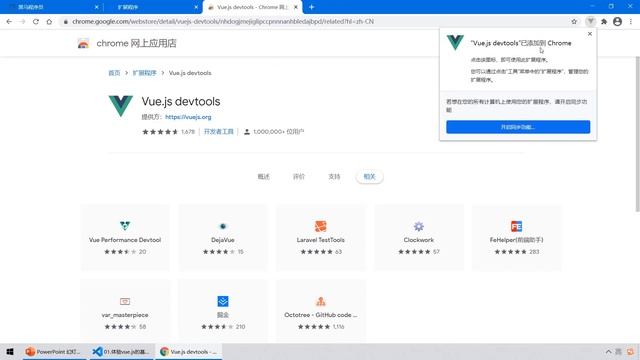Open the Chrome three-dot menu
Viewport: 640px width, 360px height.
tap(631, 22)
